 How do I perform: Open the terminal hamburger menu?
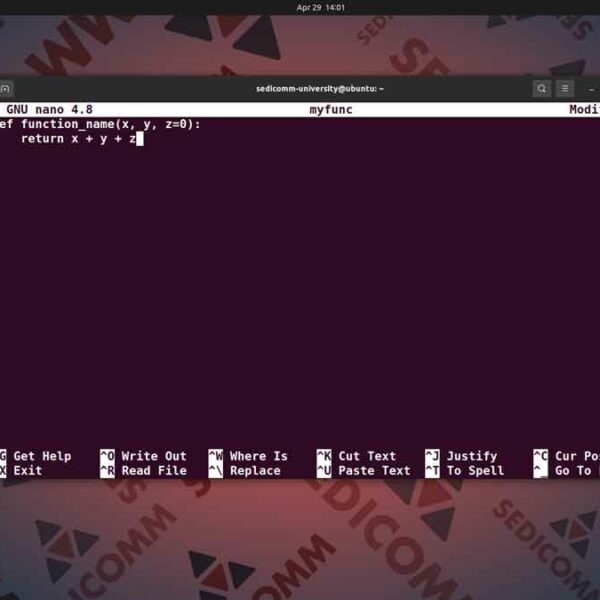(564, 89)
